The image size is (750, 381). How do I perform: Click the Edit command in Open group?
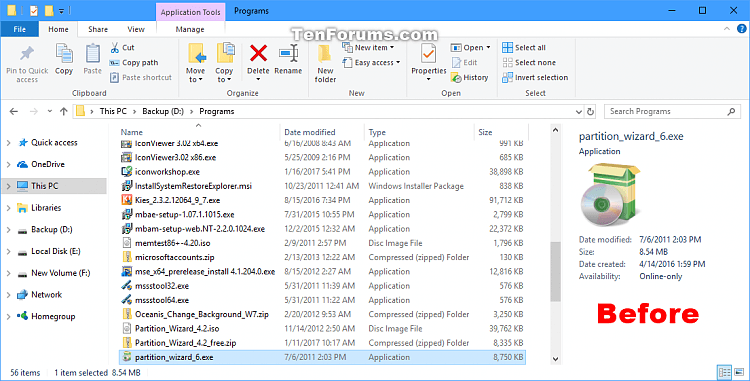[464, 63]
